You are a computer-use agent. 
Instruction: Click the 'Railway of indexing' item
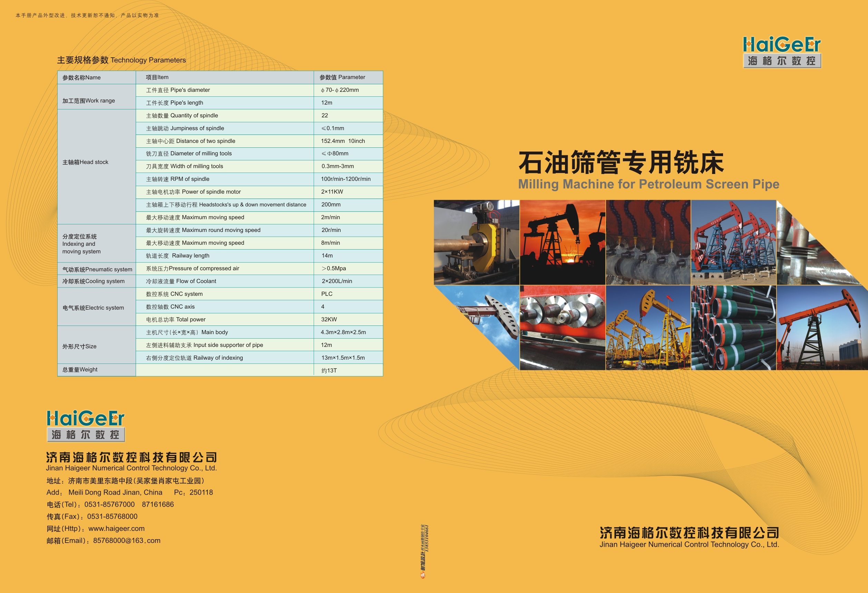tap(225, 358)
